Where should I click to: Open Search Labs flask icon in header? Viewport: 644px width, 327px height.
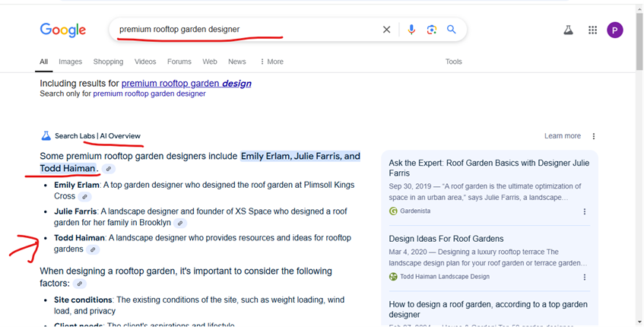(569, 30)
